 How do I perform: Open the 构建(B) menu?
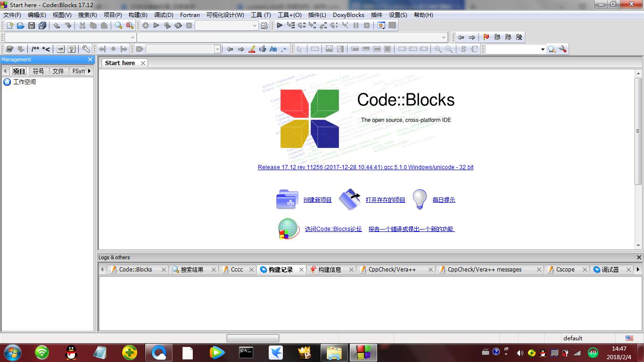(138, 15)
